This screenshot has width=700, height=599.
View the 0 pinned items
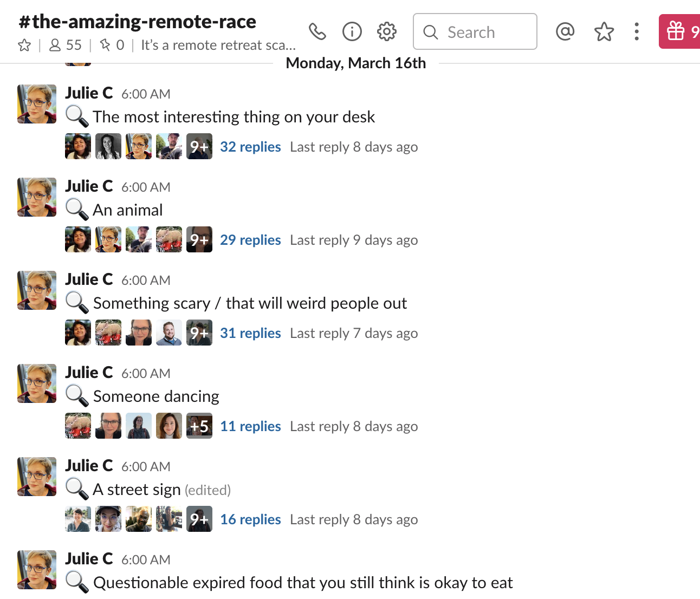[112, 45]
